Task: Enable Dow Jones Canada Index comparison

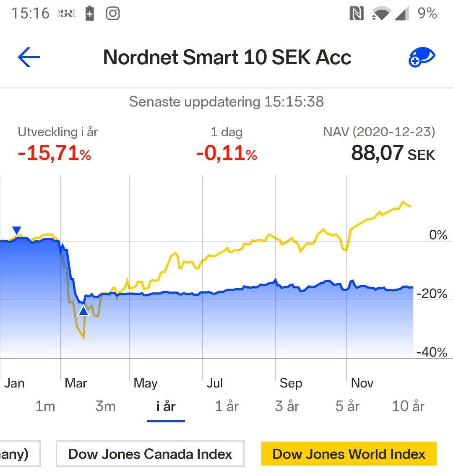Action: click(150, 454)
